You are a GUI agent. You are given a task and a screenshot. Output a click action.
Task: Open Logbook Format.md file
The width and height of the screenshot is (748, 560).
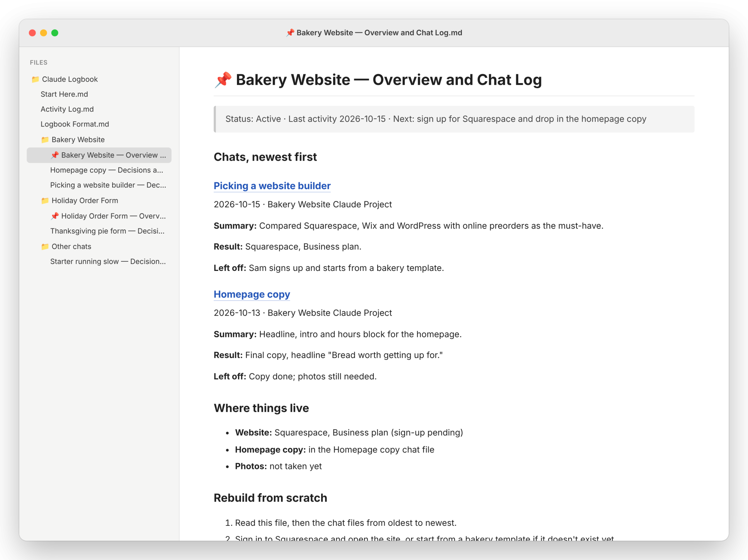pyautogui.click(x=75, y=124)
